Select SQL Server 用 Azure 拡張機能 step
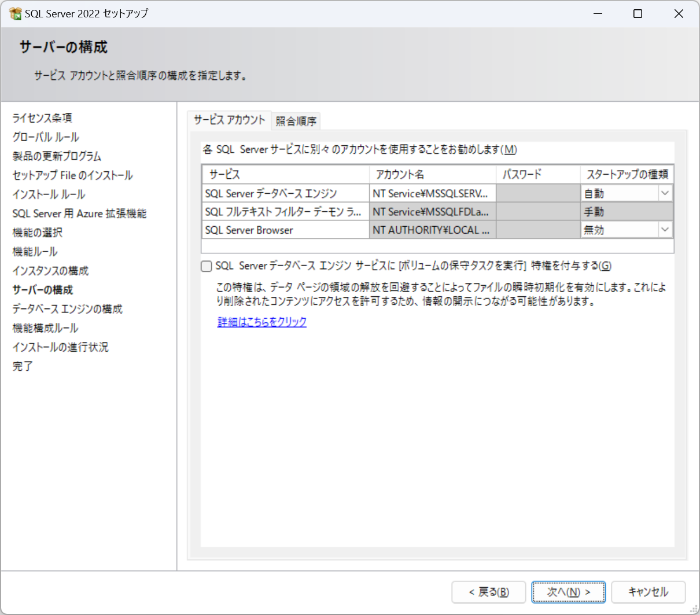 pos(79,213)
